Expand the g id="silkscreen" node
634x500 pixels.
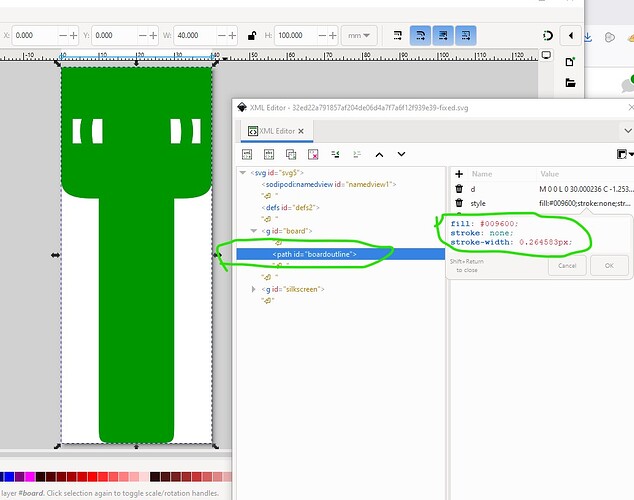point(254,289)
